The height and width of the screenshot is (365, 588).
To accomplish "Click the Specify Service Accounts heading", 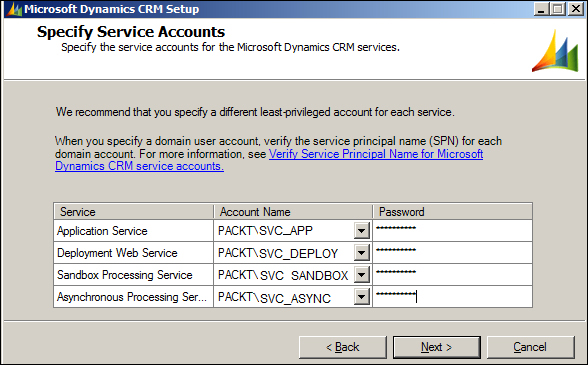I will click(131, 32).
